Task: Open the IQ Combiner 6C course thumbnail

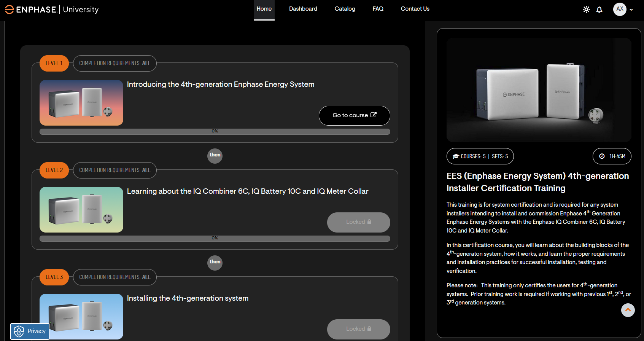Action: coord(81,210)
